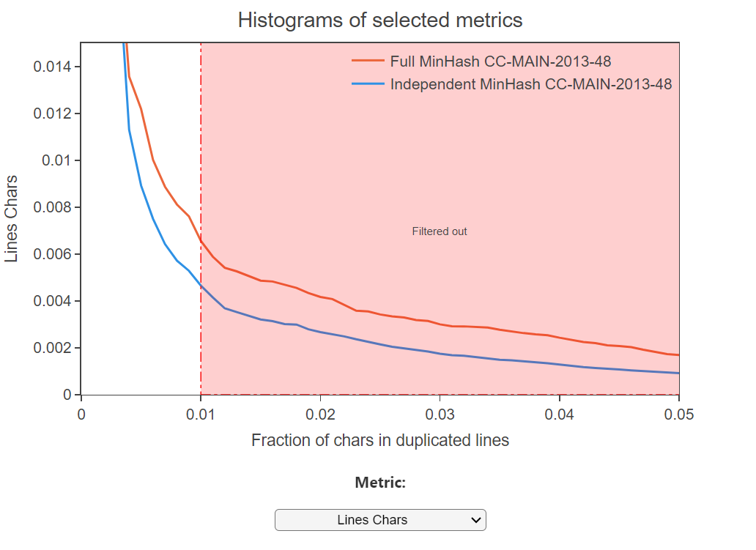The width and height of the screenshot is (756, 550).
Task: Click the 0.008 y-axis tick label
Action: coord(53,207)
